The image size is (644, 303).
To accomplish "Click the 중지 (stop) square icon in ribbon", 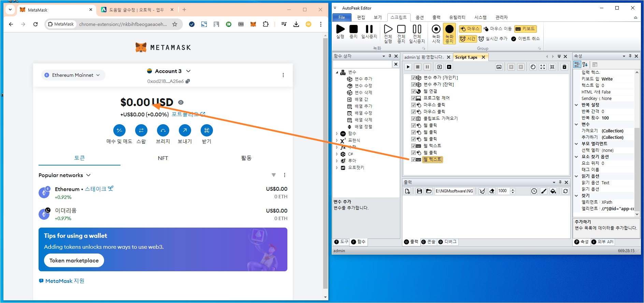I will pos(354,29).
